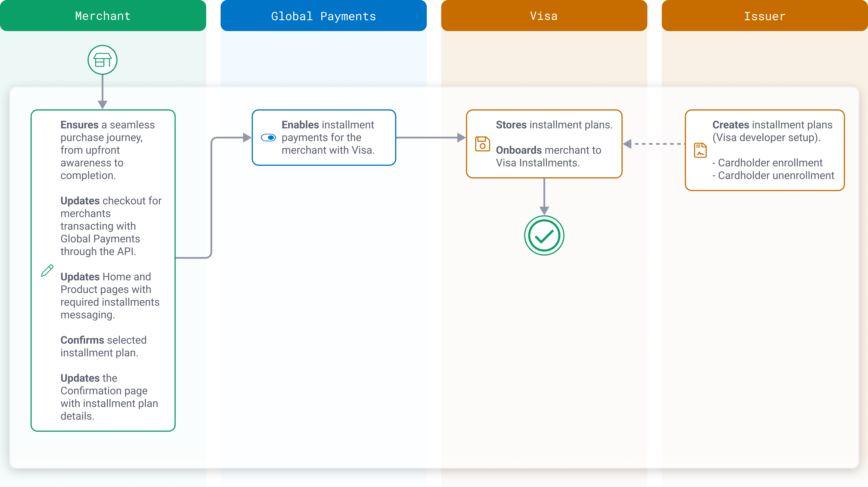Screen dimensions: 868x487
Task: Click the green checkmark completion icon
Action: [544, 235]
